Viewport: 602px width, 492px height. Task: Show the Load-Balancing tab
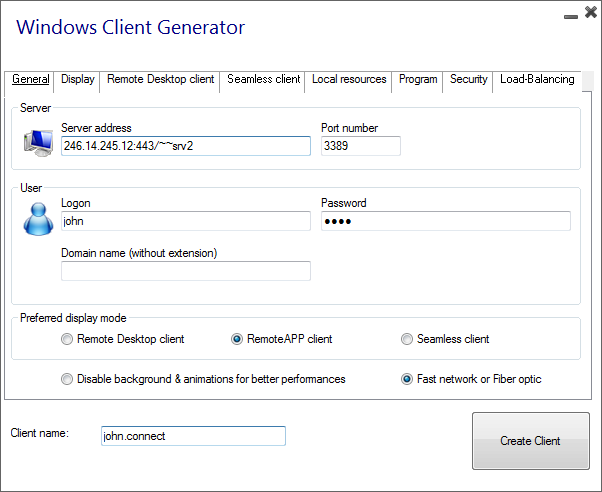coord(537,80)
